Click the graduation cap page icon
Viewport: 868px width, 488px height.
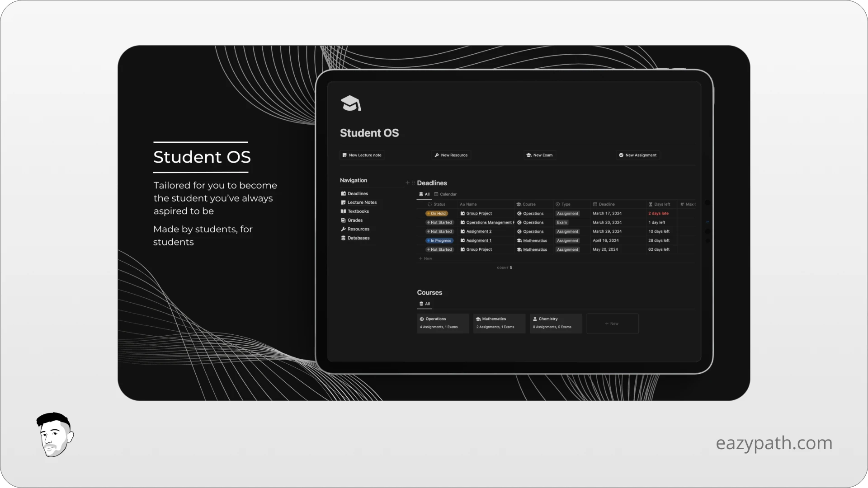point(350,103)
